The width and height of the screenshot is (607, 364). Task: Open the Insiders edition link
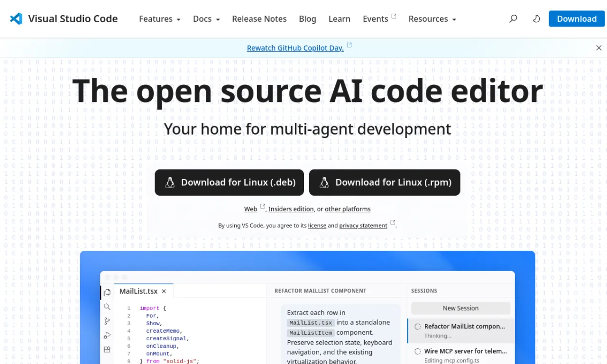[291, 209]
